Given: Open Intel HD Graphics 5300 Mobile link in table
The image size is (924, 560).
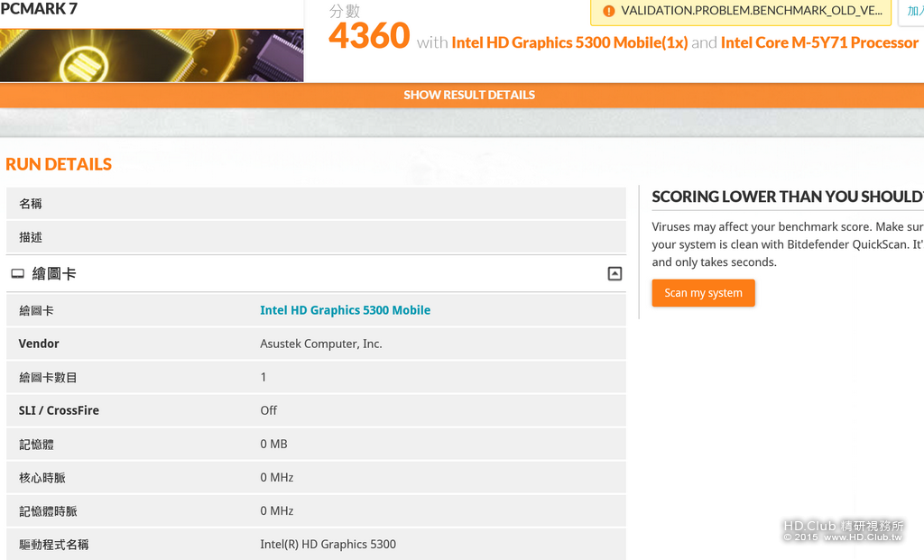Looking at the screenshot, I should [x=346, y=309].
